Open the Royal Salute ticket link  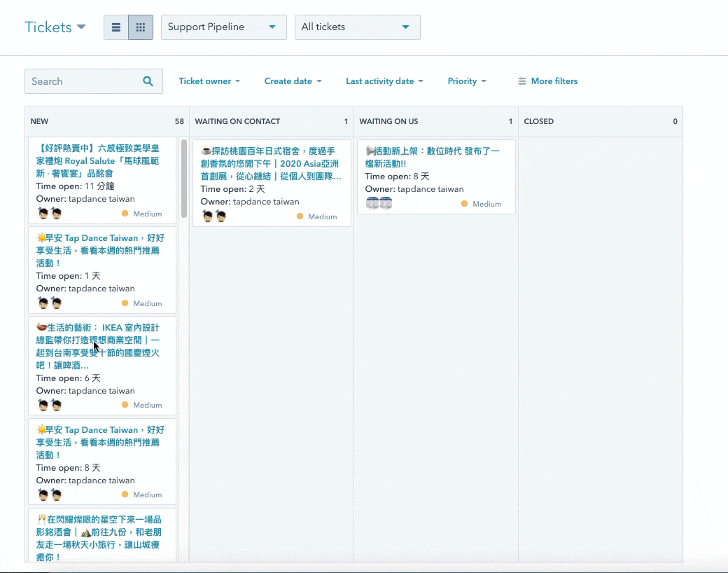[x=97, y=160]
